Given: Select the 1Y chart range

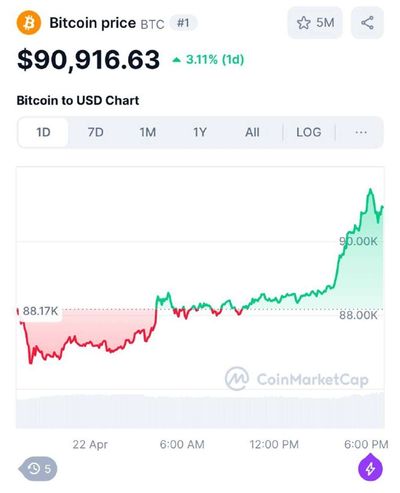Looking at the screenshot, I should pos(200,132).
